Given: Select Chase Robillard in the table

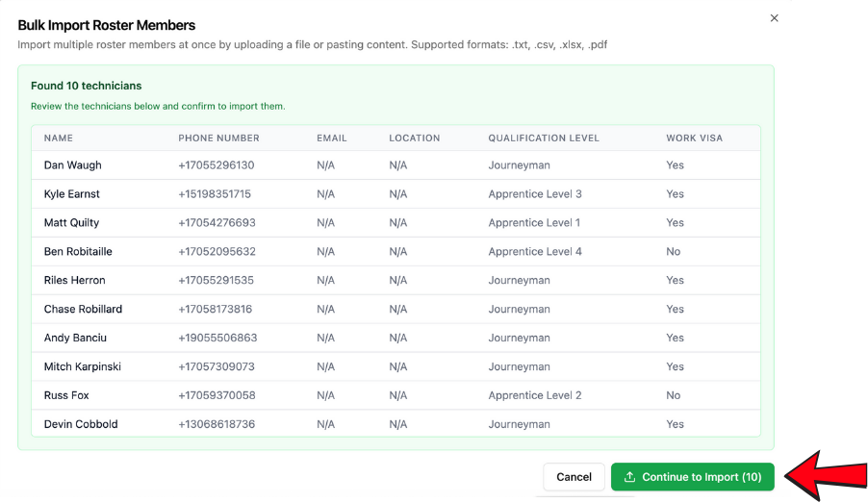Looking at the screenshot, I should pyautogui.click(x=83, y=310).
